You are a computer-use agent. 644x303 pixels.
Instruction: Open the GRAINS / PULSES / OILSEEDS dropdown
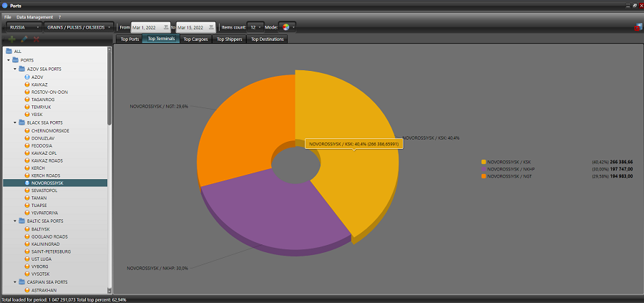[78, 27]
